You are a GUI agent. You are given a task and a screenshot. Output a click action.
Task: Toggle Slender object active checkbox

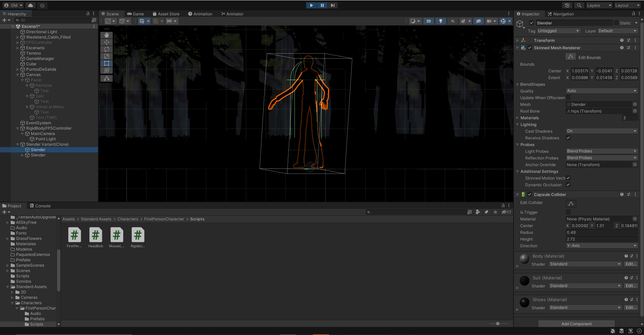[531, 23]
